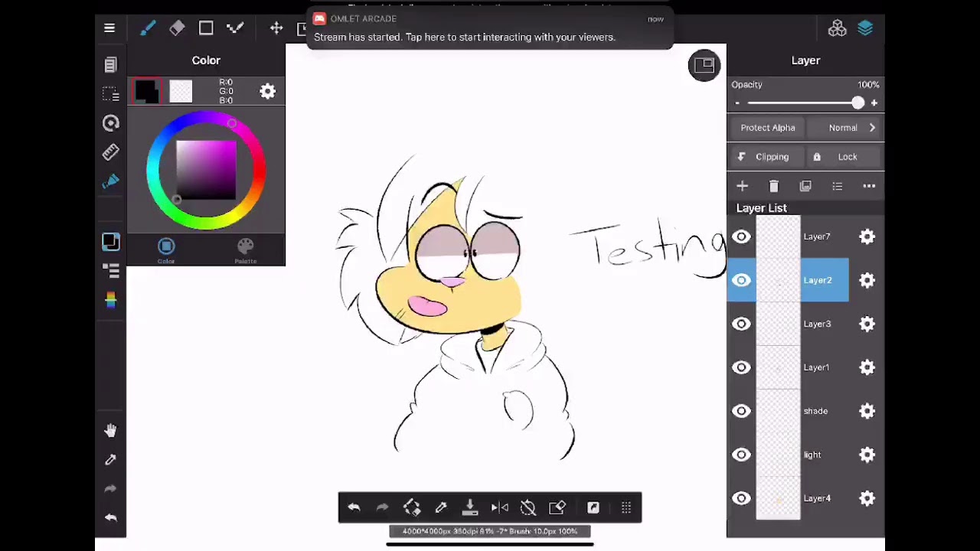The width and height of the screenshot is (980, 551).
Task: Duplicate the layer with the copy icon
Action: (805, 186)
